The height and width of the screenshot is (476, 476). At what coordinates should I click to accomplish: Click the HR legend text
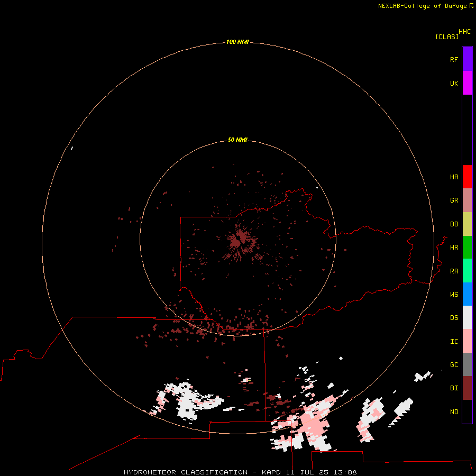[x=454, y=248]
